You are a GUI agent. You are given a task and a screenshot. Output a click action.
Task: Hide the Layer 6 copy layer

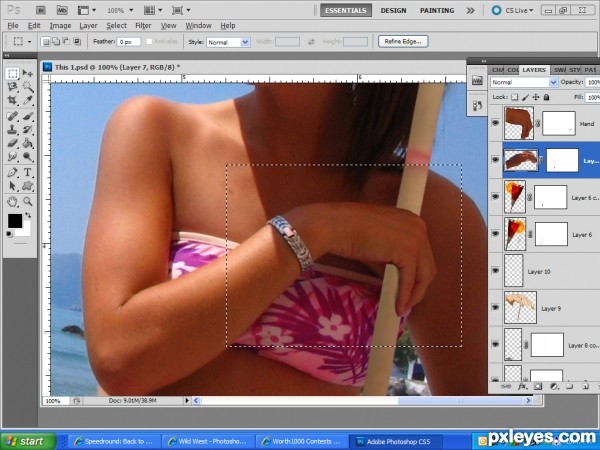pyautogui.click(x=496, y=197)
